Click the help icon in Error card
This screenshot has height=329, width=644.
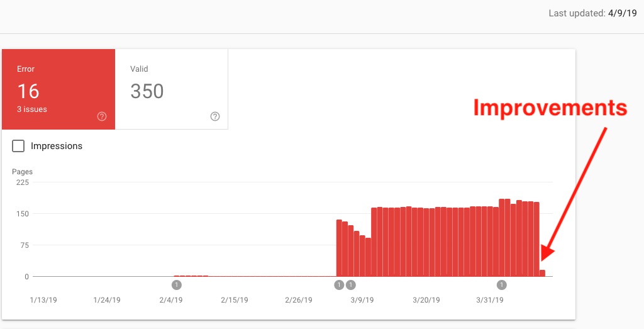[102, 116]
